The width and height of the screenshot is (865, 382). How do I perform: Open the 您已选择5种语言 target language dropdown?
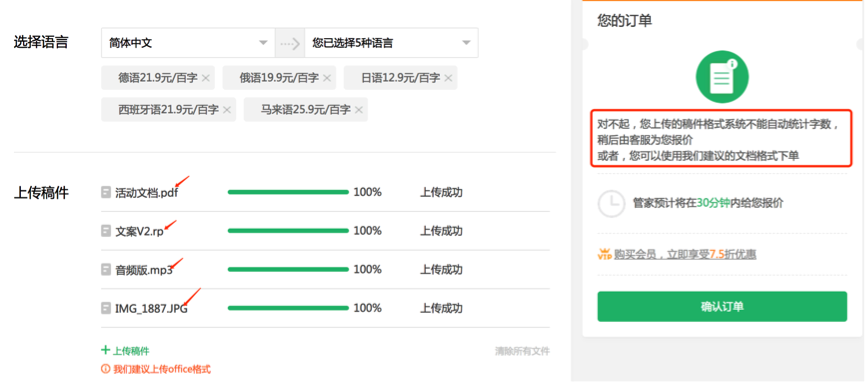391,43
